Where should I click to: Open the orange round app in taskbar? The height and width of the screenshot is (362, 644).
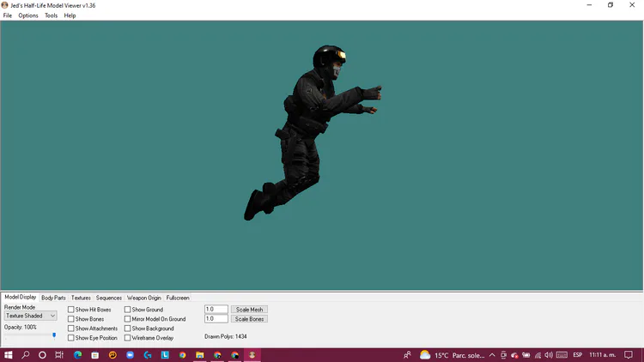(x=112, y=355)
